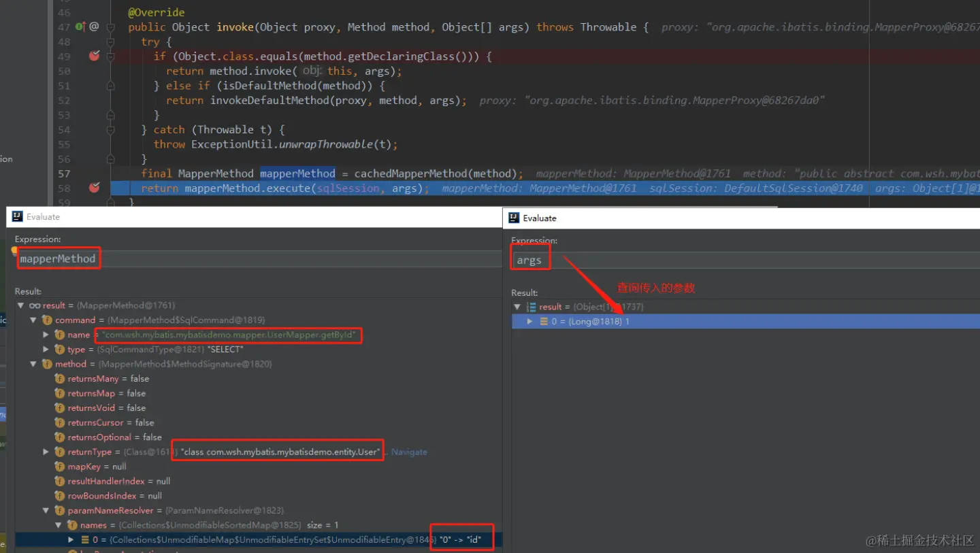Click the field icon of the returnType row

(x=59, y=452)
